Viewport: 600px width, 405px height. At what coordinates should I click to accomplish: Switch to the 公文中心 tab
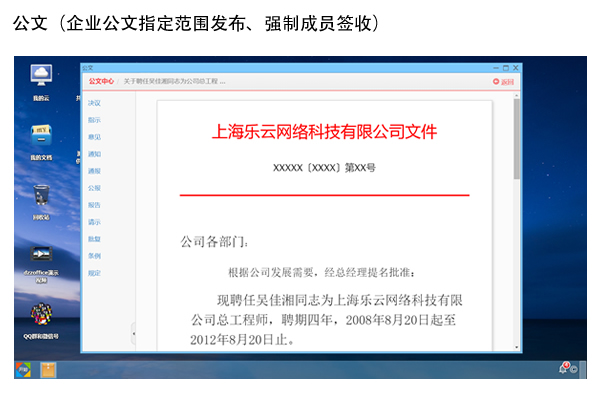100,81
